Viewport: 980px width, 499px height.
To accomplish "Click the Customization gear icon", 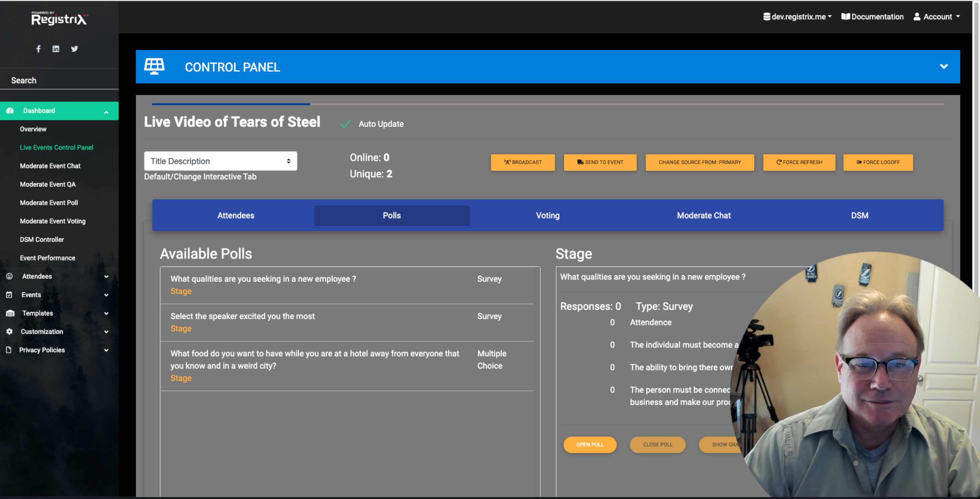I will [x=10, y=331].
